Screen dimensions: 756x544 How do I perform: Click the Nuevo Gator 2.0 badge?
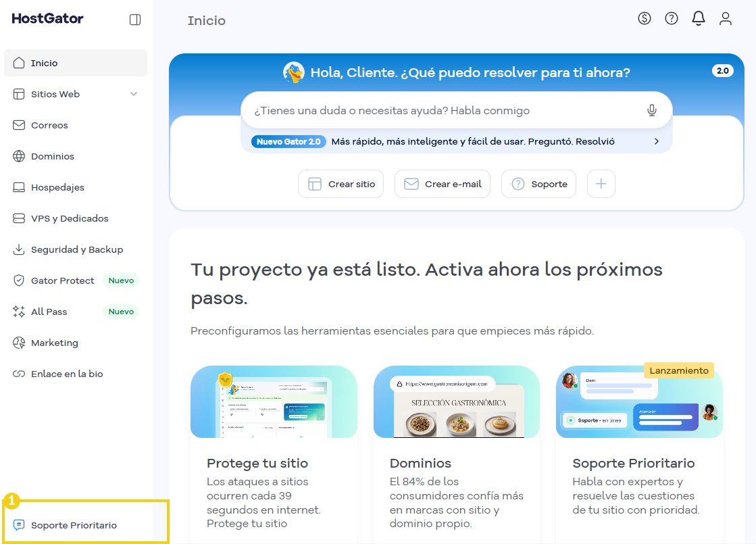[288, 141]
